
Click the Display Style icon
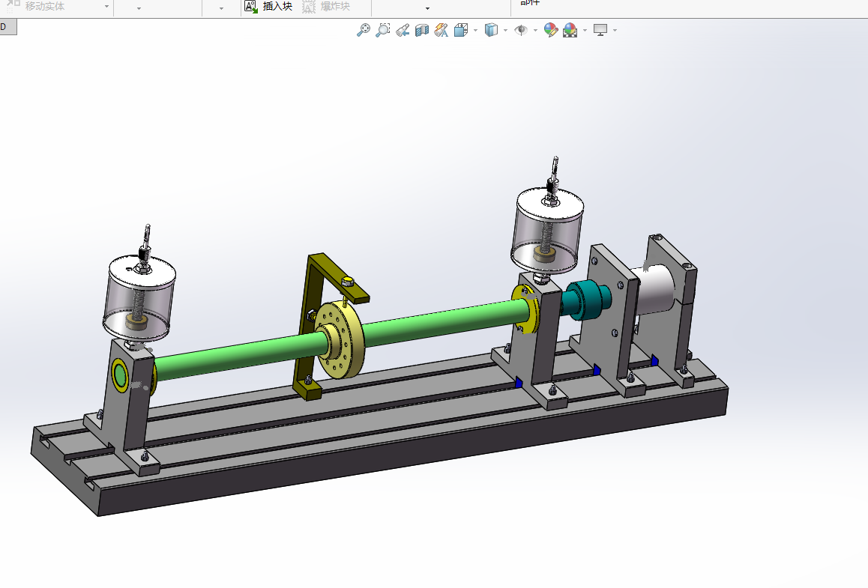tap(491, 30)
